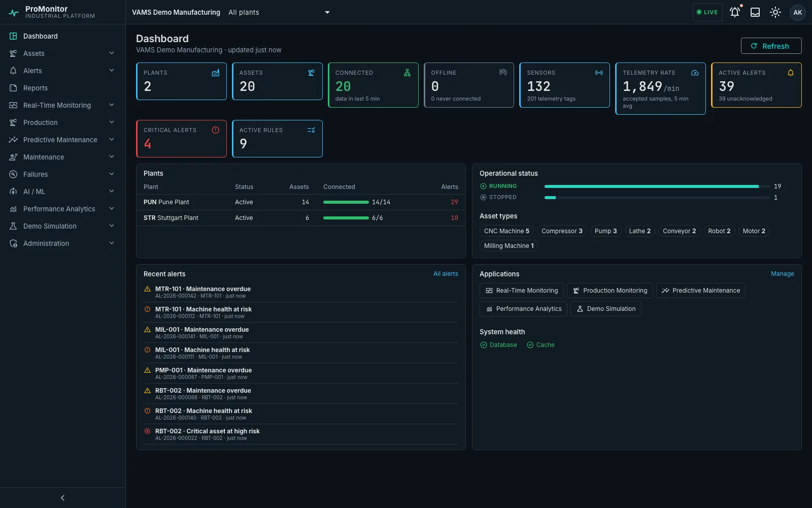Open the All plants dropdown

(x=279, y=12)
